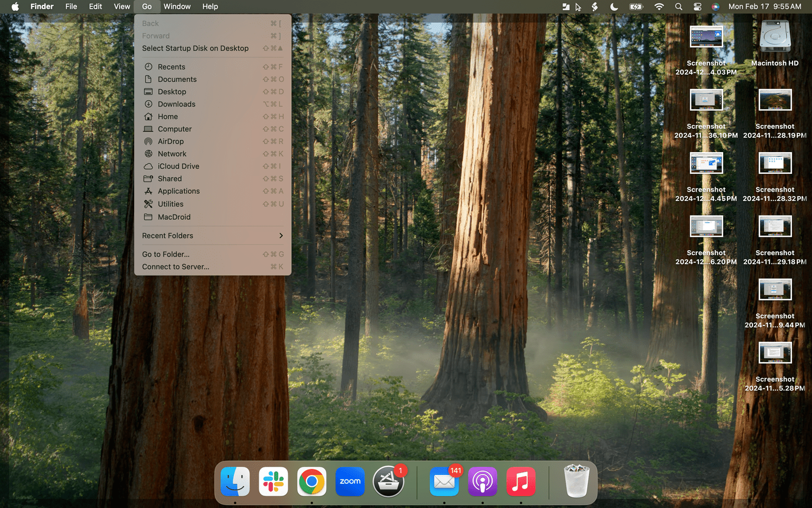Open Control Center in menu bar

[697, 6]
